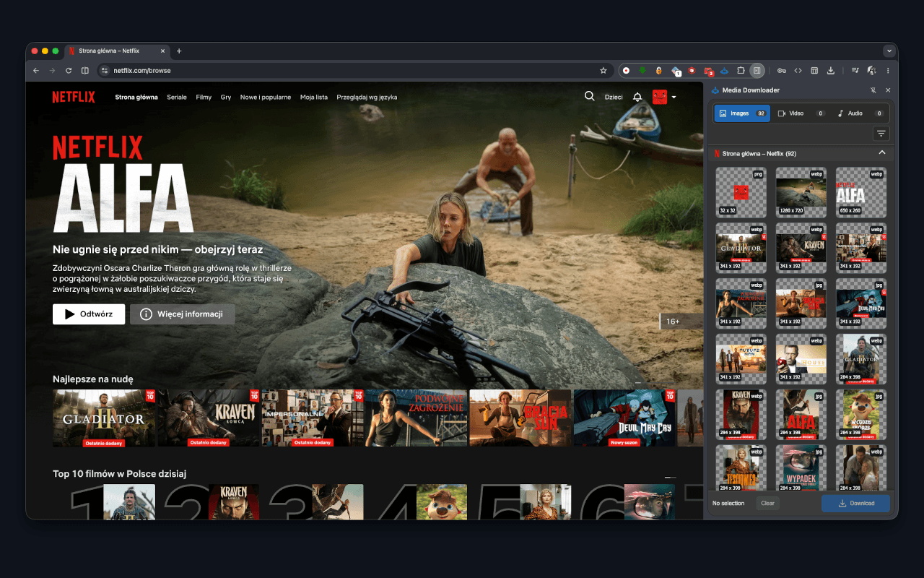The height and width of the screenshot is (578, 924).
Task: Open Gry in Netflix navigation
Action: [226, 97]
